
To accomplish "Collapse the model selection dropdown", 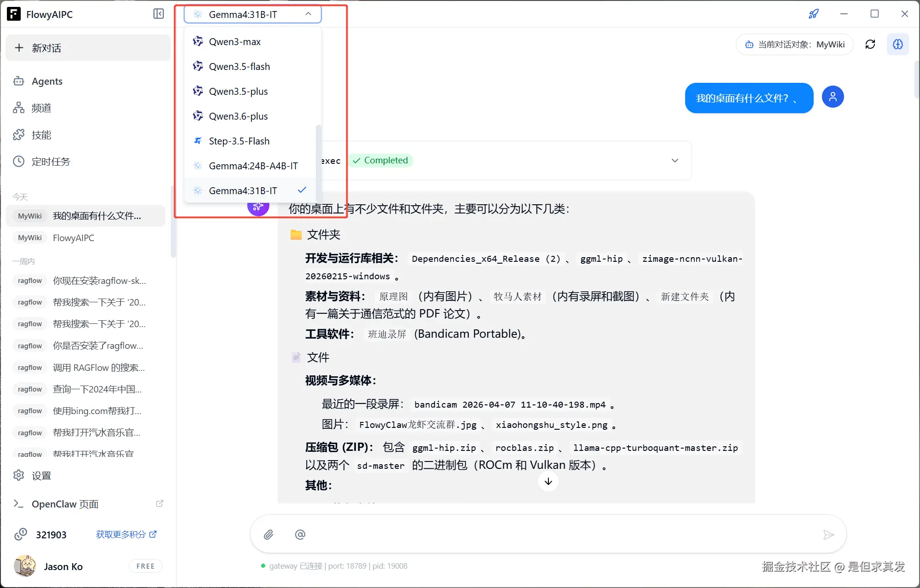I will click(x=308, y=14).
